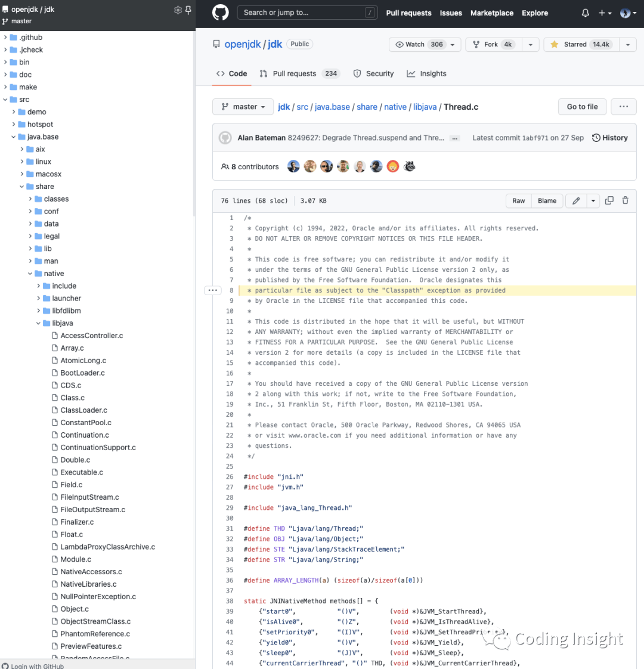
Task: Open Pull requests in top navigation
Action: [408, 13]
